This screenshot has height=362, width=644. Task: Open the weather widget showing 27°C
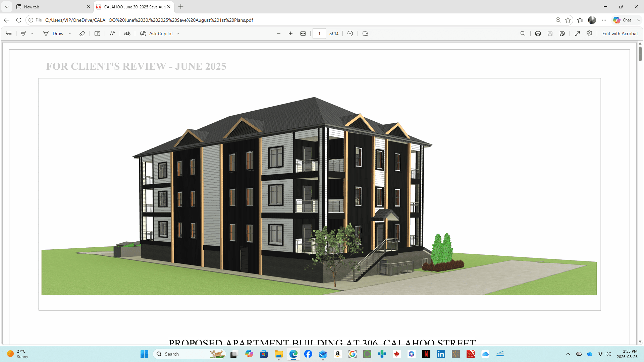18,354
